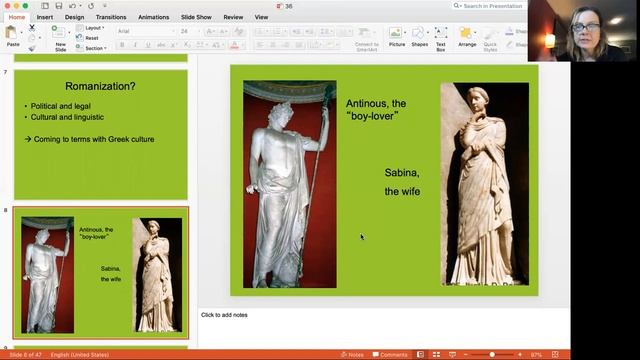640x360 pixels.
Task: Click the zoom in plus icon
Action: 520,355
